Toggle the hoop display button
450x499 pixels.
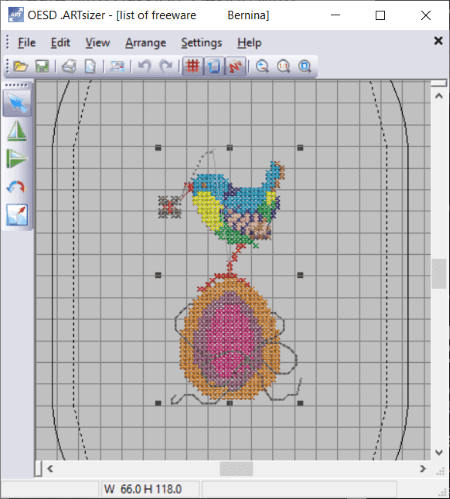[214, 66]
